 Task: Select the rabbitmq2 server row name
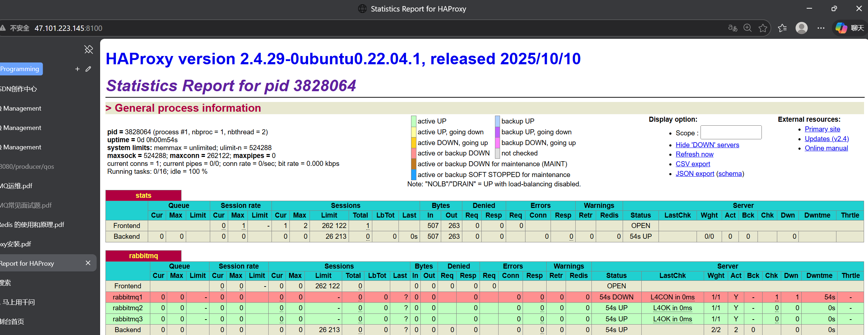(x=128, y=308)
